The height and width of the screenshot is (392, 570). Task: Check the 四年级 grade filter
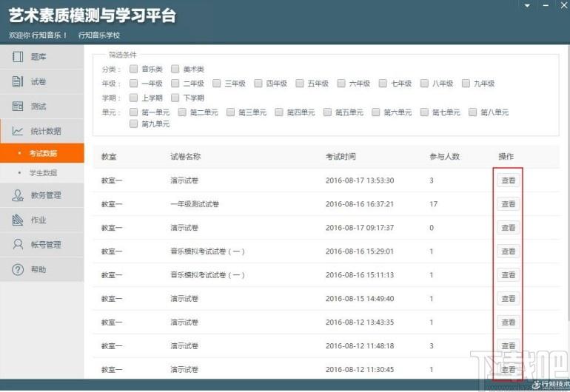point(258,83)
